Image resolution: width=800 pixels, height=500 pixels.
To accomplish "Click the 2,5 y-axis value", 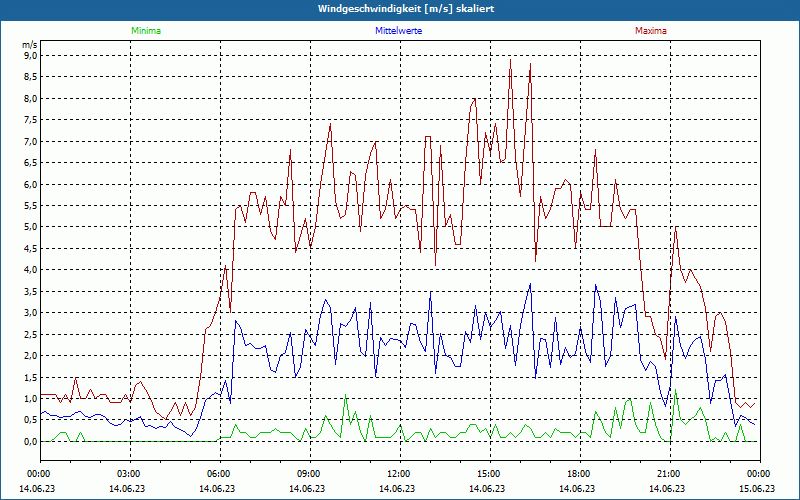I will click(x=31, y=334).
